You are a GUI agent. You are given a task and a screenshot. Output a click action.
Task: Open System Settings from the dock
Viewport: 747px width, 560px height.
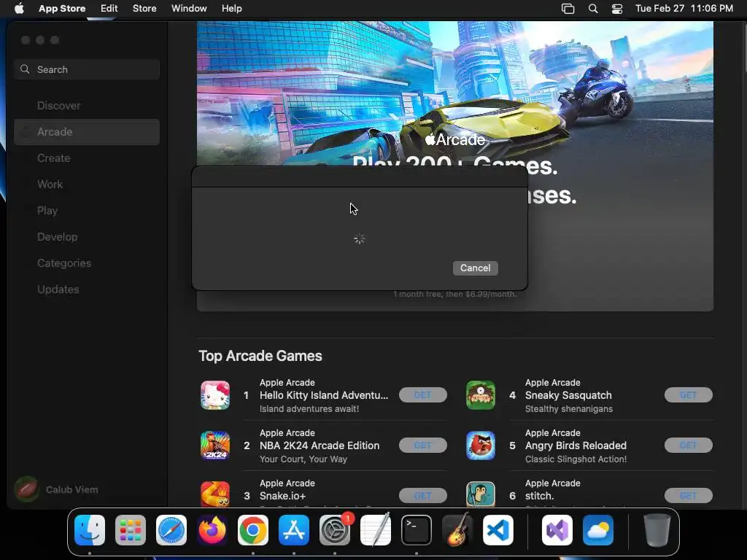tap(335, 530)
